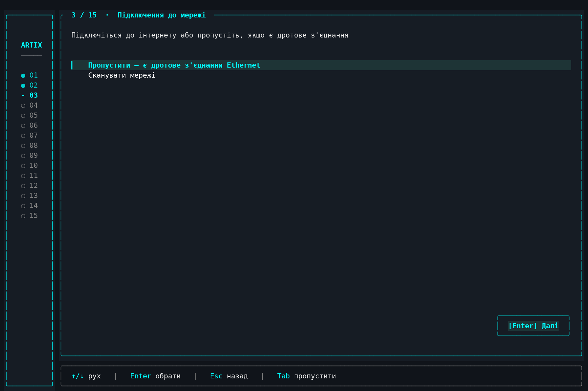Click the 'Esc назад' footer hint
The width and height of the screenshot is (588, 391).
pyautogui.click(x=229, y=376)
